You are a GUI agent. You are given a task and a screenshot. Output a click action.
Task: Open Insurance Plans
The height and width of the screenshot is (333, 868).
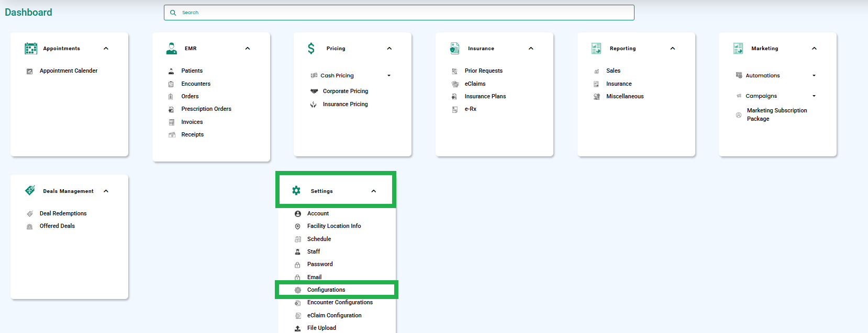click(x=485, y=97)
